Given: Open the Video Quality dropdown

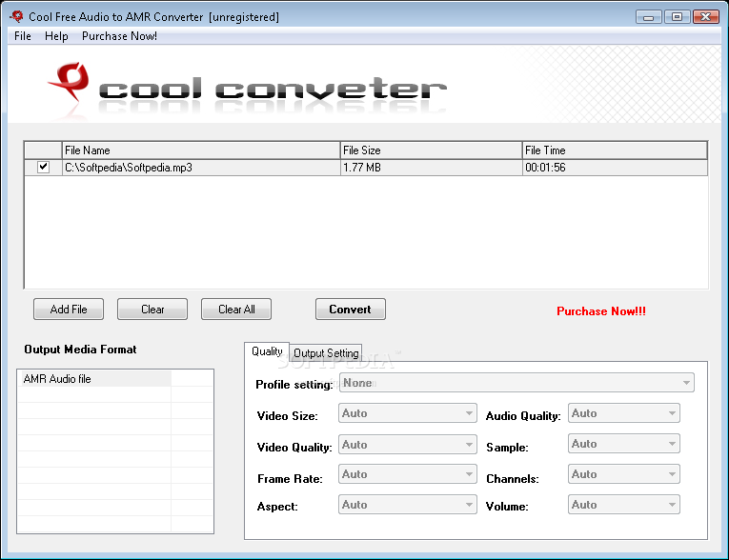Looking at the screenshot, I should click(407, 444).
